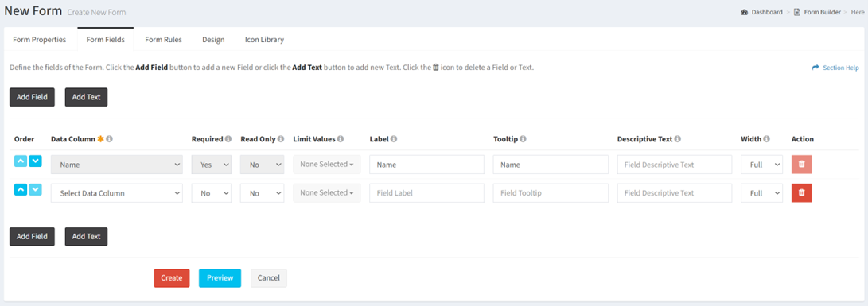Expand Limit Values None Selected in second row

coord(327,193)
